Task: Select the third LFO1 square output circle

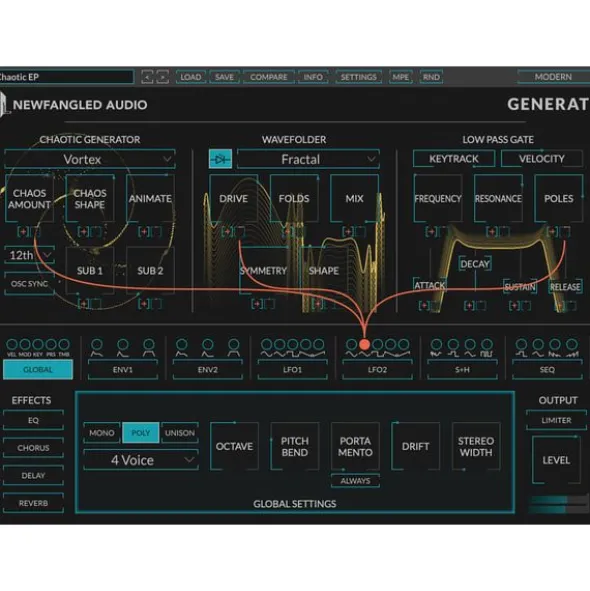Action: [293, 344]
